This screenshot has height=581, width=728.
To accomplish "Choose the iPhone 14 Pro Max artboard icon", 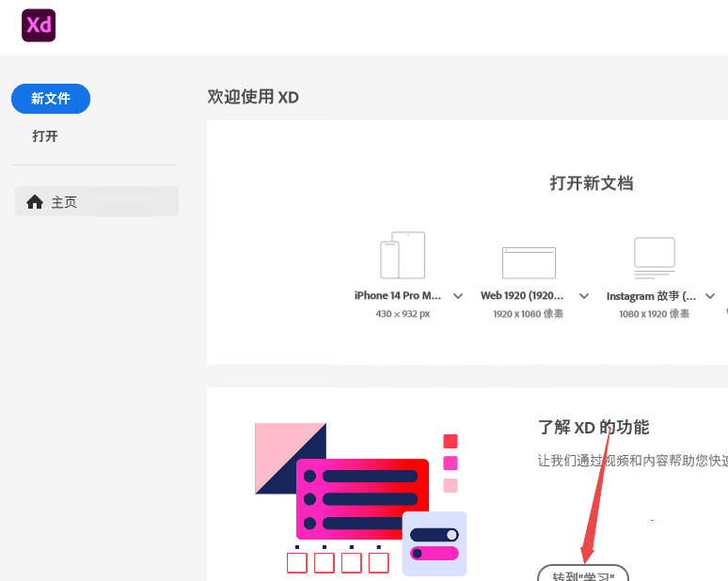I will (403, 255).
